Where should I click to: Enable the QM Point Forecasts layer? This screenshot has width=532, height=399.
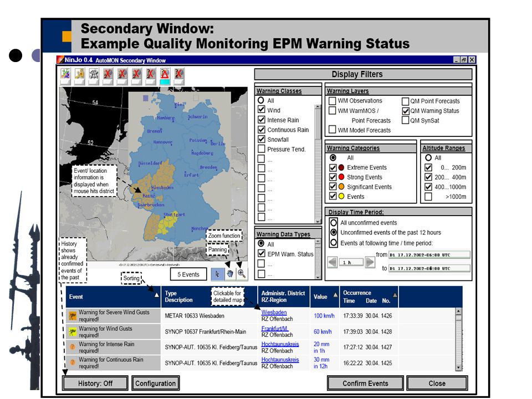tap(405, 101)
